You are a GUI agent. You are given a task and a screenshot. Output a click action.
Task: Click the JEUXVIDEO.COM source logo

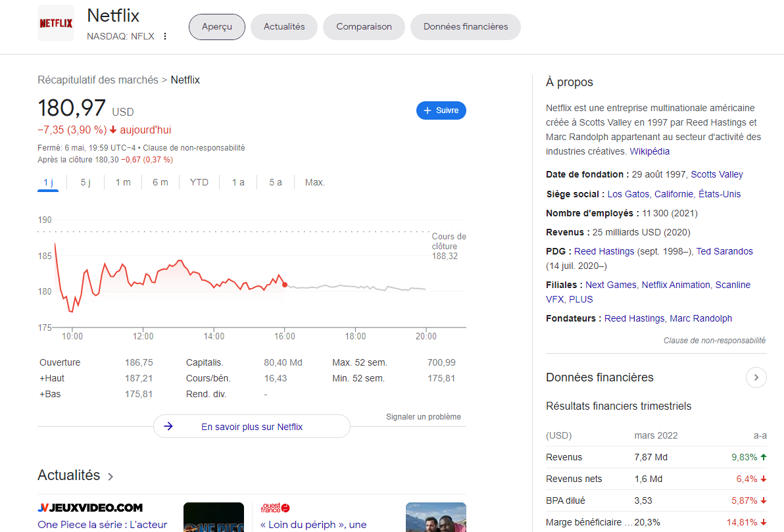(x=90, y=508)
